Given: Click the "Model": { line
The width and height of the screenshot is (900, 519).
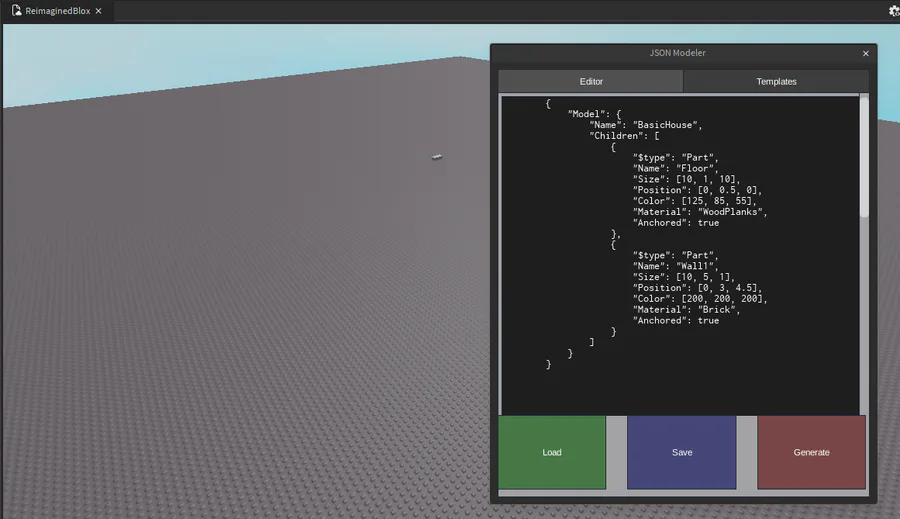Looking at the screenshot, I should click(x=595, y=114).
